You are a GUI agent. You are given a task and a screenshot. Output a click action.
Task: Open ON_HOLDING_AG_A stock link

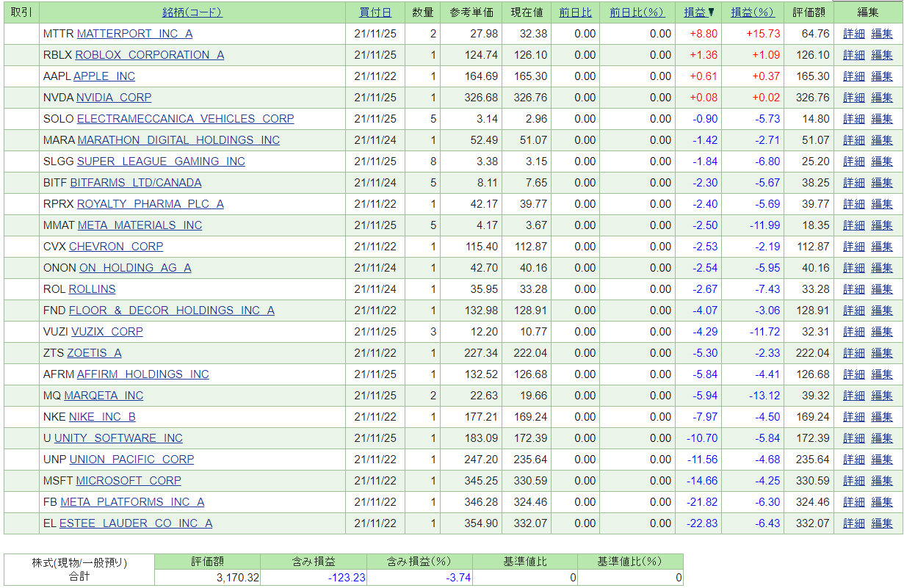click(135, 268)
